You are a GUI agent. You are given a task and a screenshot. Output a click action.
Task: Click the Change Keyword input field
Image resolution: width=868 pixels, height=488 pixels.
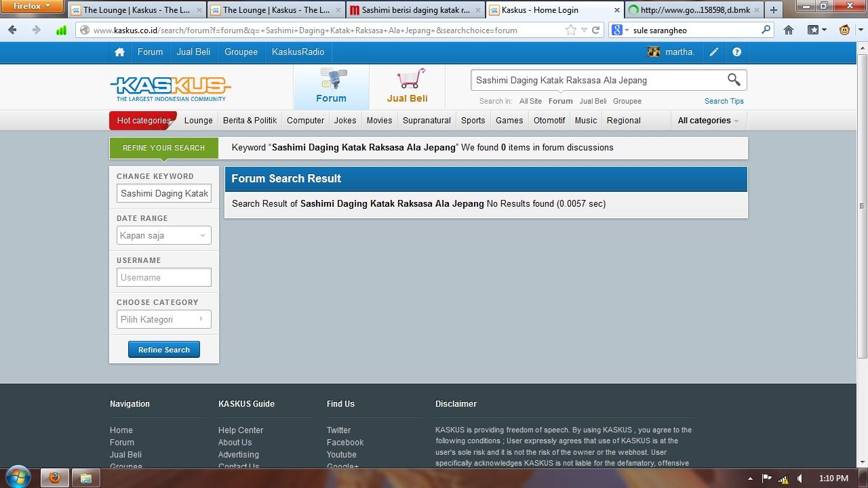coord(164,193)
